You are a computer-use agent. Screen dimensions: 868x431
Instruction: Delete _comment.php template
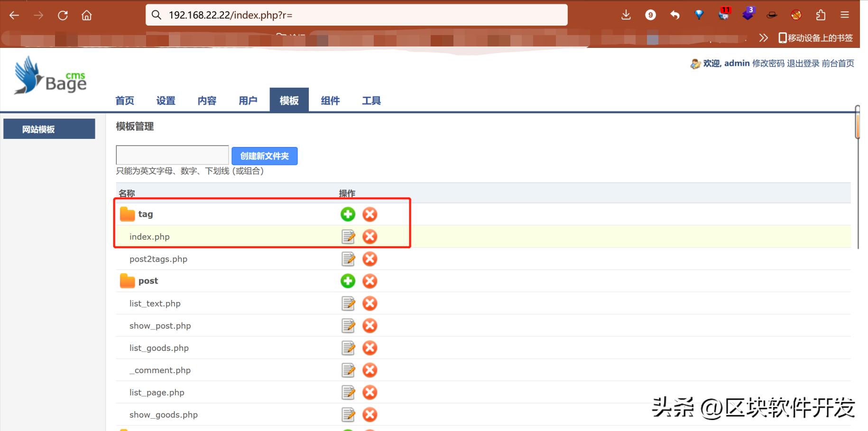[x=370, y=370]
